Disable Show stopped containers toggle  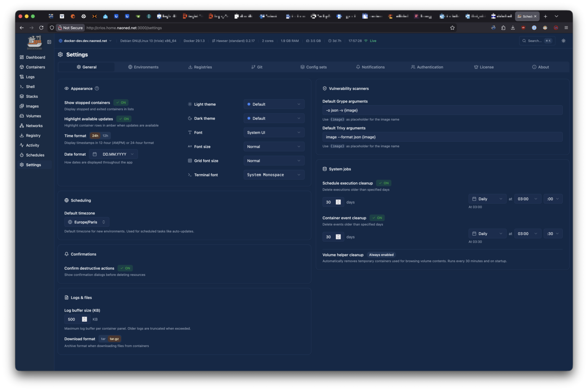tap(121, 103)
